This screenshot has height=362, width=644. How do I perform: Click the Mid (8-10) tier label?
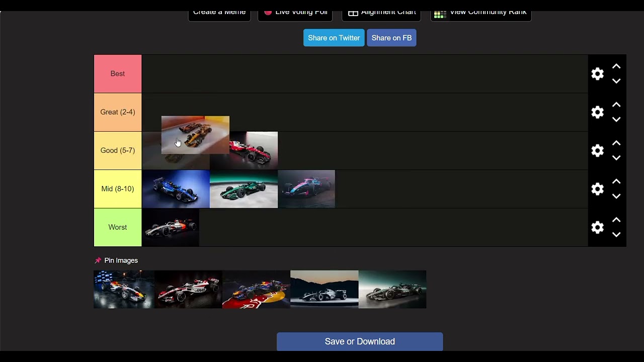coord(118,189)
